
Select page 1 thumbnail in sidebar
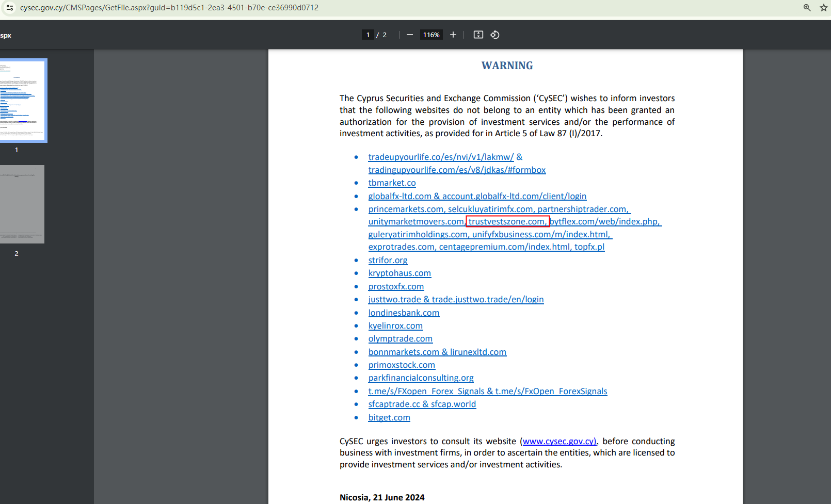click(x=22, y=100)
